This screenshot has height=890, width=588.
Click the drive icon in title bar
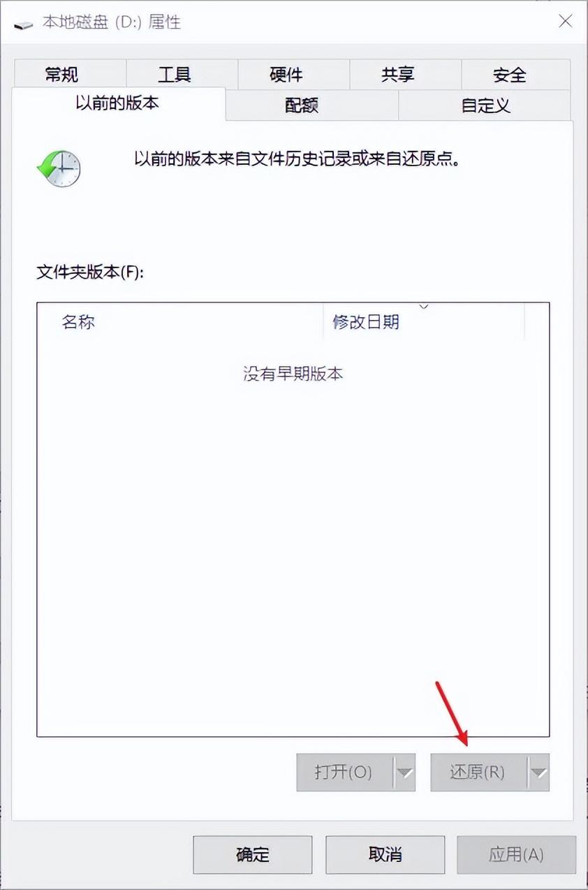click(23, 24)
